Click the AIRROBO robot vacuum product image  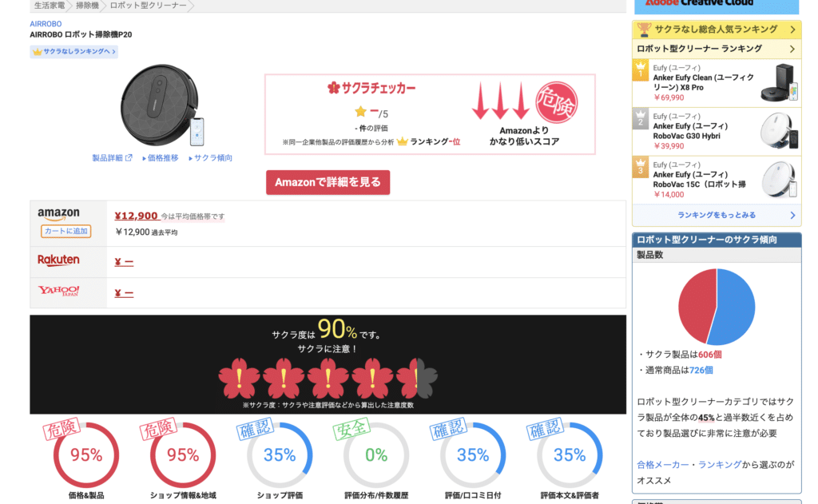[x=162, y=105]
